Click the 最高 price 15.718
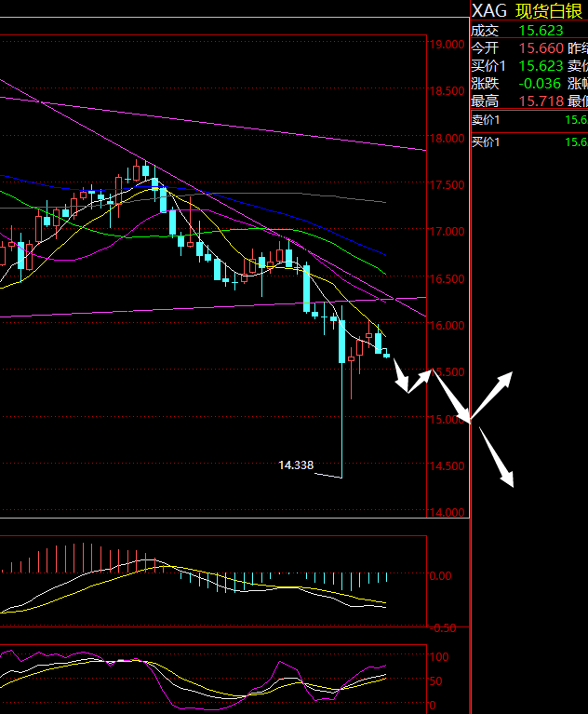 point(541,101)
